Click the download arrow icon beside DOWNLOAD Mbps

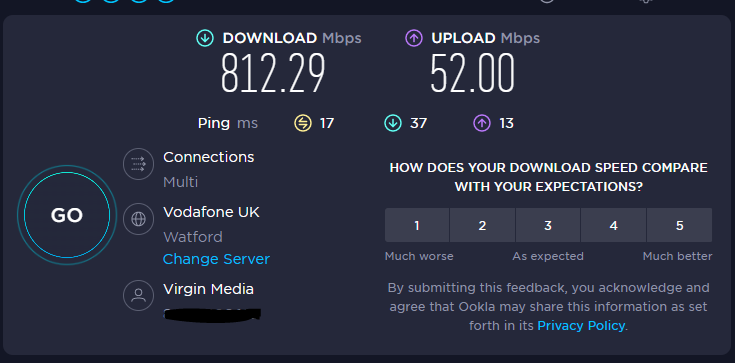coord(205,39)
